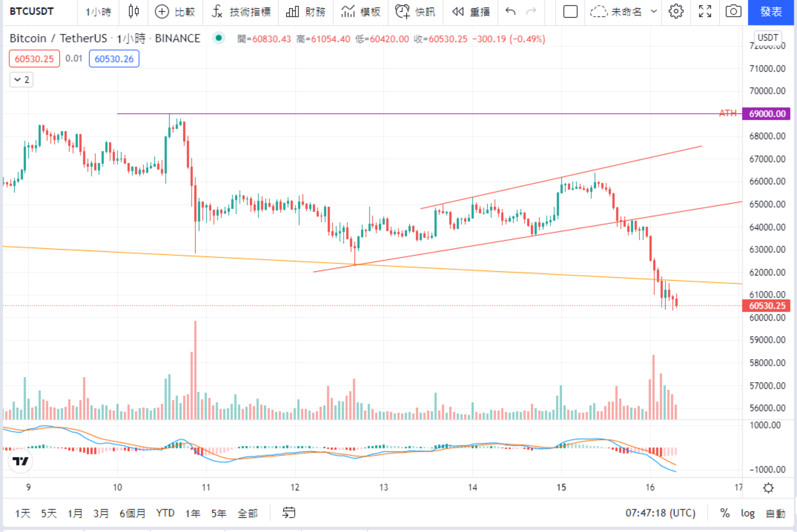This screenshot has height=532, width=797.
Task: Open the technical indicators fx menu
Action: tap(217, 12)
